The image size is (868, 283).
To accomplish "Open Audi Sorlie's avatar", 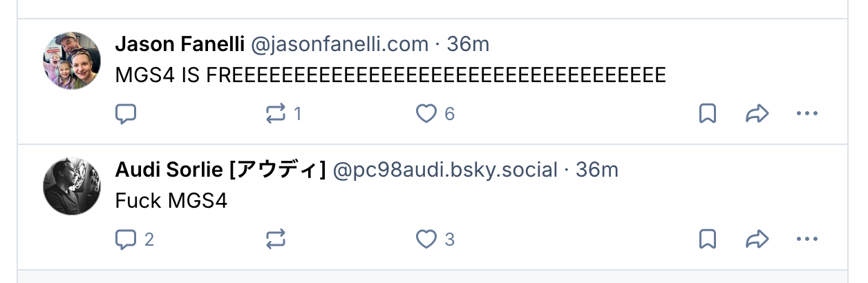I will (x=73, y=186).
